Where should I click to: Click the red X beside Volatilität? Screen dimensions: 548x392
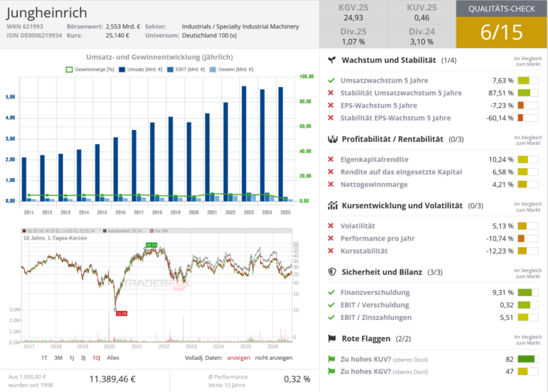point(330,226)
